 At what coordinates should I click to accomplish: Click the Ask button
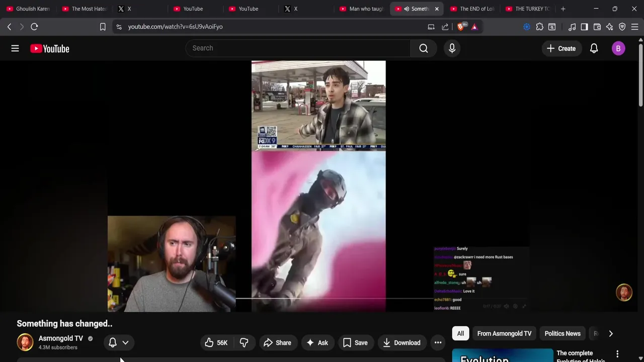[x=317, y=342]
